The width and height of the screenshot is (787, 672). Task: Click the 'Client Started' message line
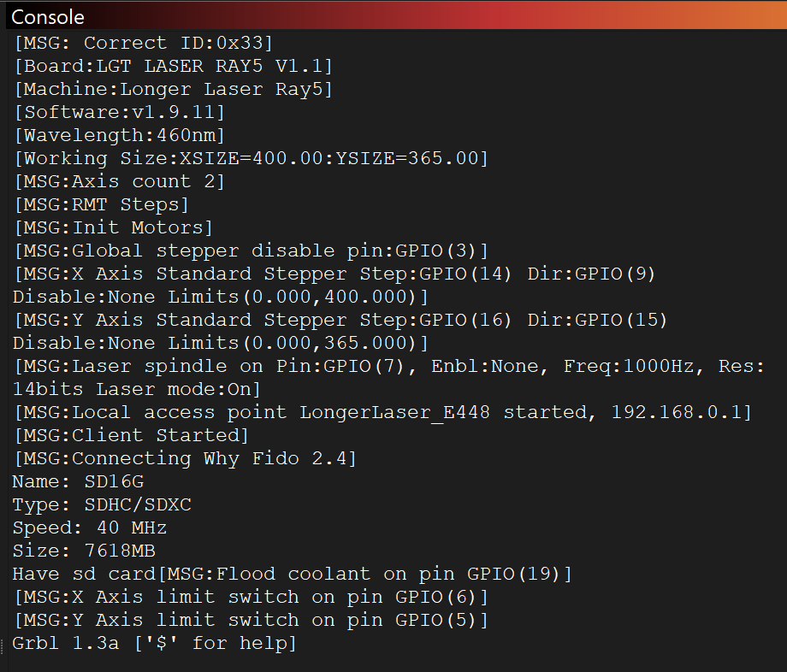click(x=132, y=435)
